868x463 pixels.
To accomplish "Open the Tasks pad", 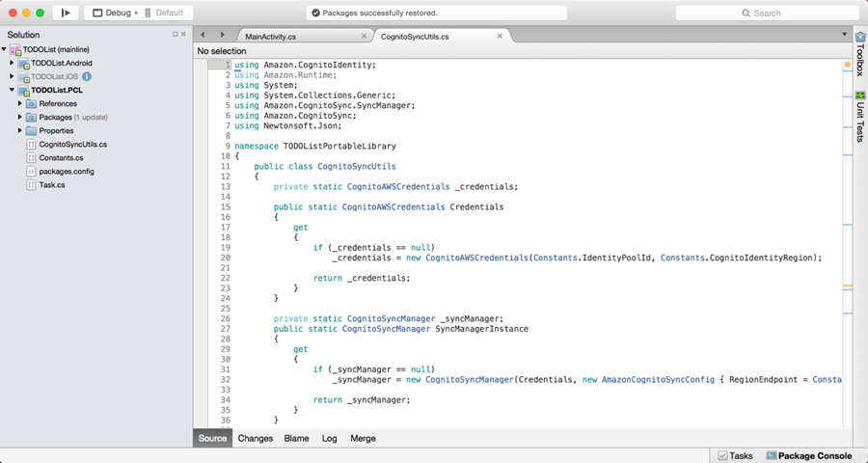I will pyautogui.click(x=735, y=455).
